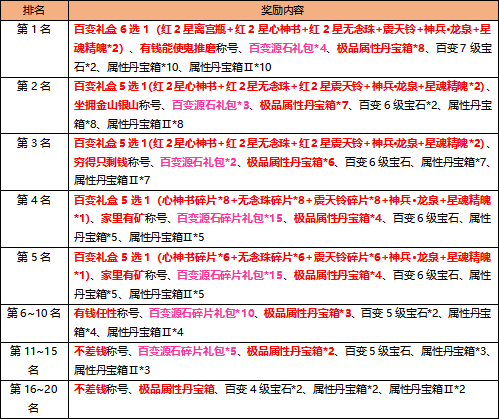The image size is (499, 419).
Task: Click the 奖励内容 column header
Action: [x=283, y=10]
